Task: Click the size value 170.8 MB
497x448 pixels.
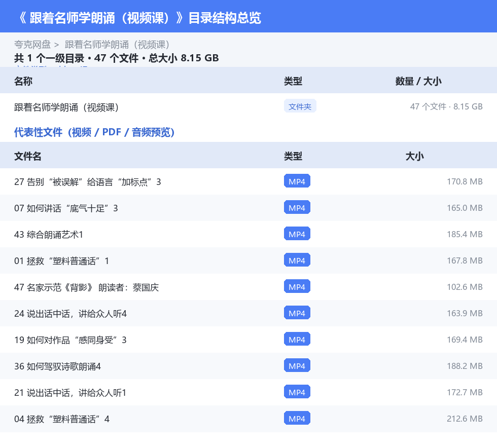Action: tap(465, 181)
